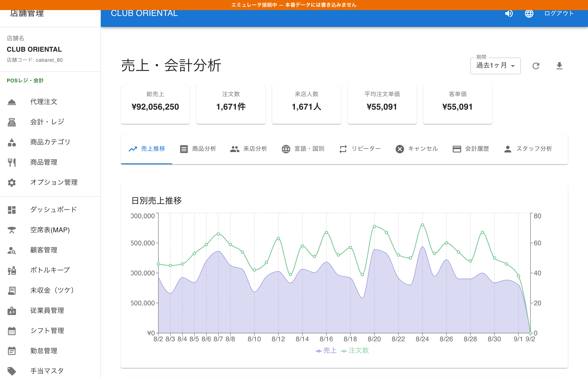This screenshot has height=378, width=588.
Task: Click the 代理注文 bell cloche icon
Action: 12,102
